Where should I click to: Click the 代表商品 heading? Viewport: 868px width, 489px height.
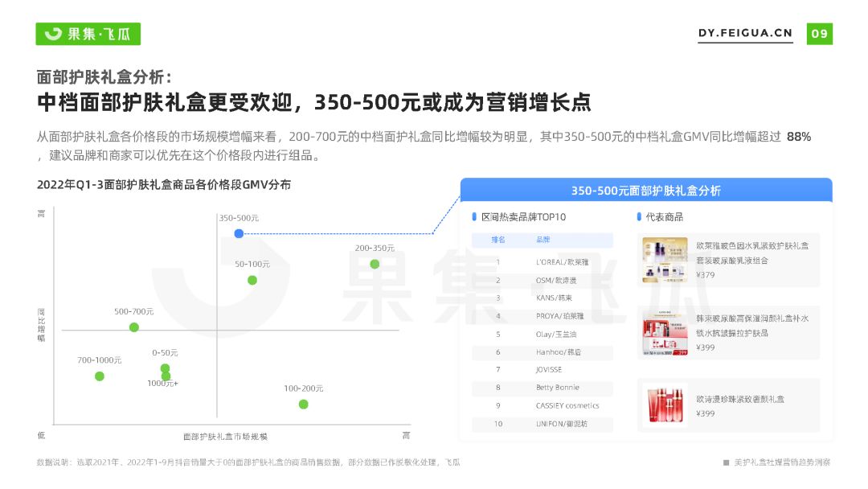pyautogui.click(x=665, y=217)
